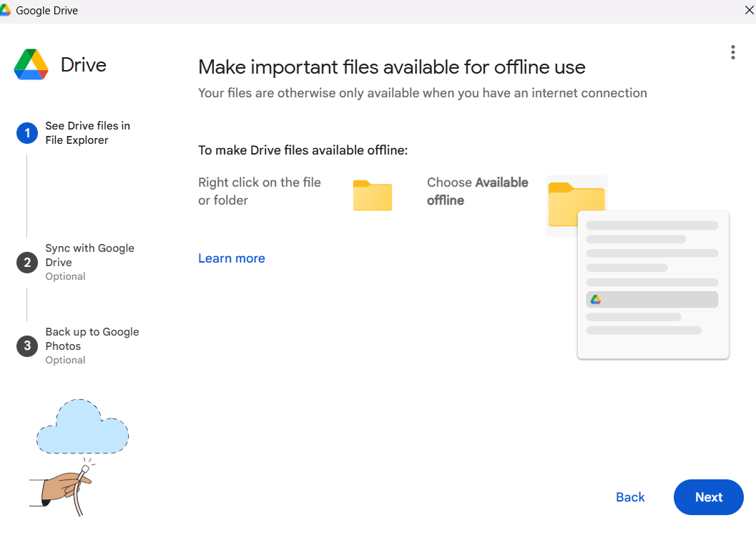This screenshot has width=756, height=533.
Task: Close the Google Drive window
Action: tap(749, 10)
